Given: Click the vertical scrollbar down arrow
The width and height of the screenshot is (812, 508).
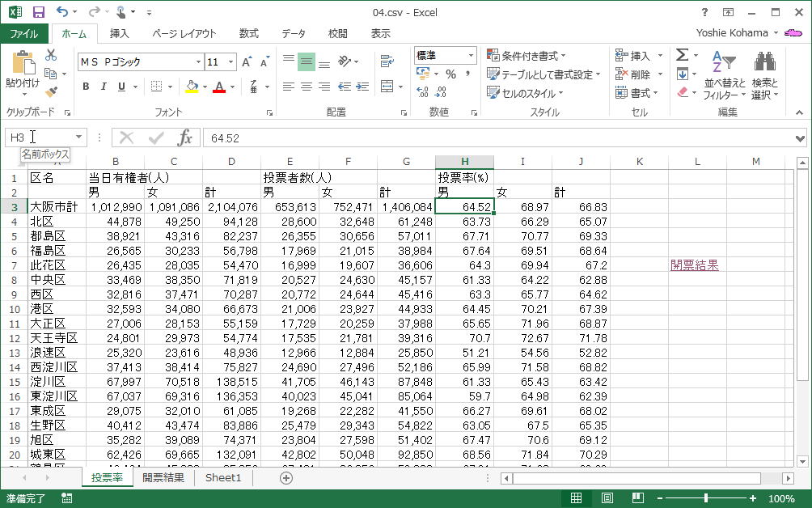Looking at the screenshot, I should (802, 461).
